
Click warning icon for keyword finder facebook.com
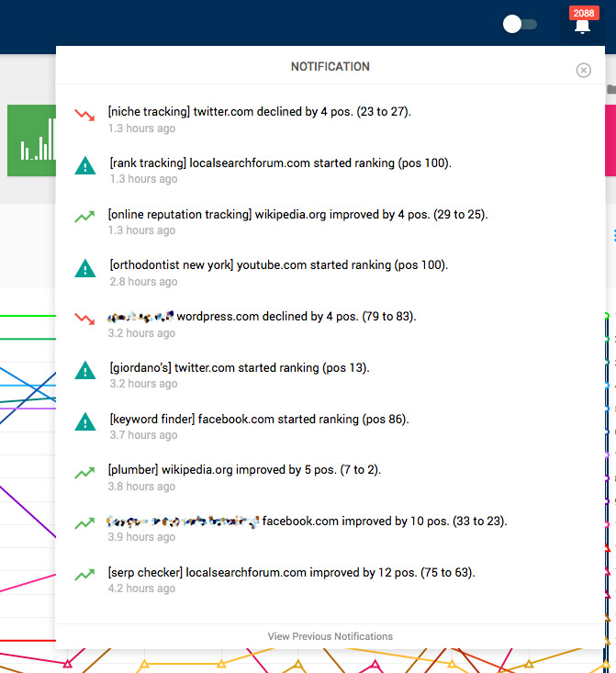tap(84, 422)
